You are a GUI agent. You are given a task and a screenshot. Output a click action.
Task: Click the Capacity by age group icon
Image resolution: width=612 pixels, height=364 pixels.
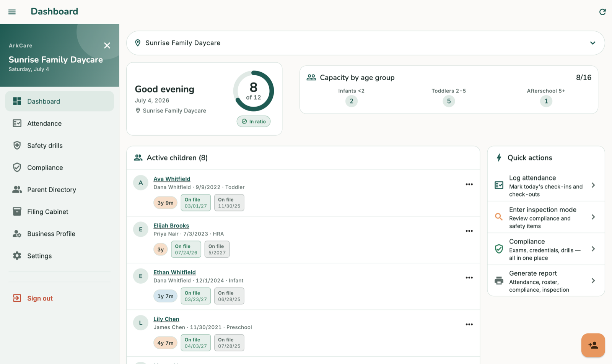311,77
